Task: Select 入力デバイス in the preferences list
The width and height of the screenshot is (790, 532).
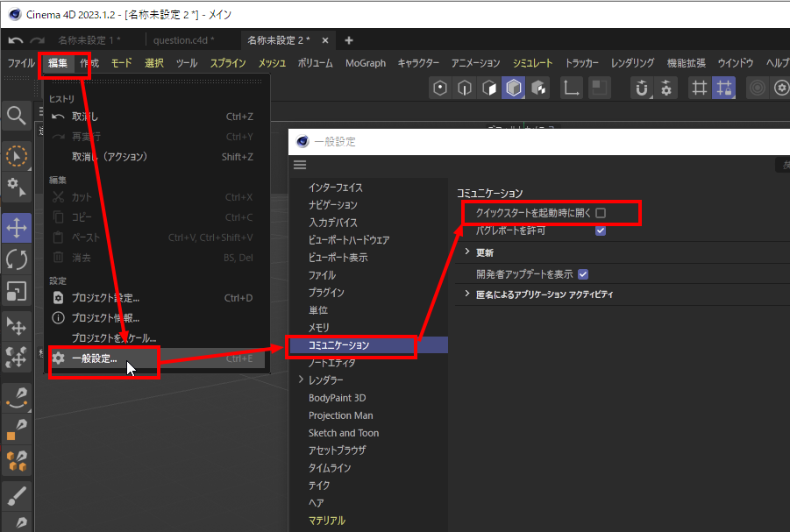Action: [x=333, y=222]
